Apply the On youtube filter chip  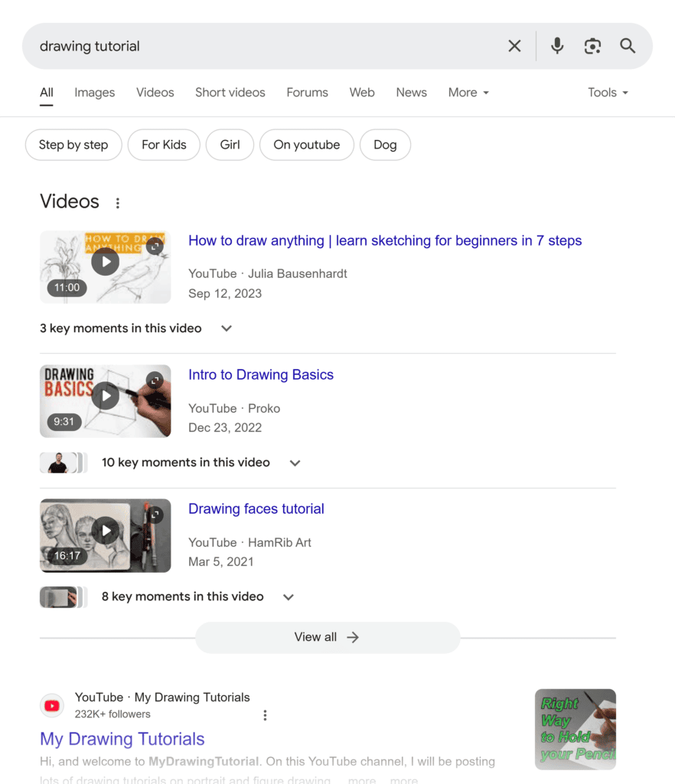tap(306, 145)
